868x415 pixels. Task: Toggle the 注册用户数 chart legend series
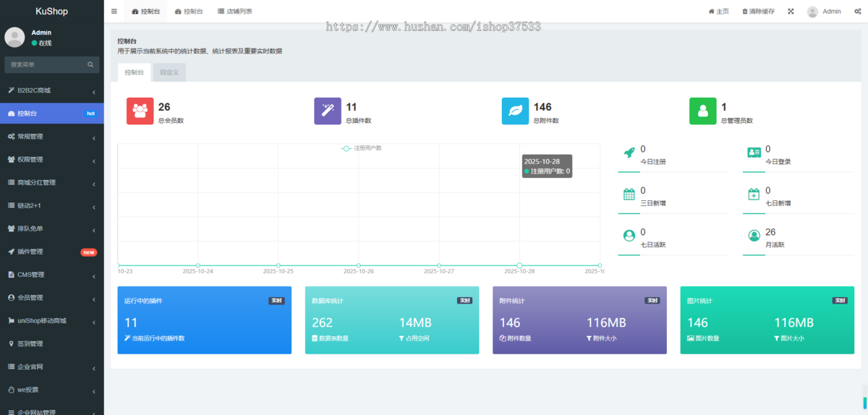(362, 148)
